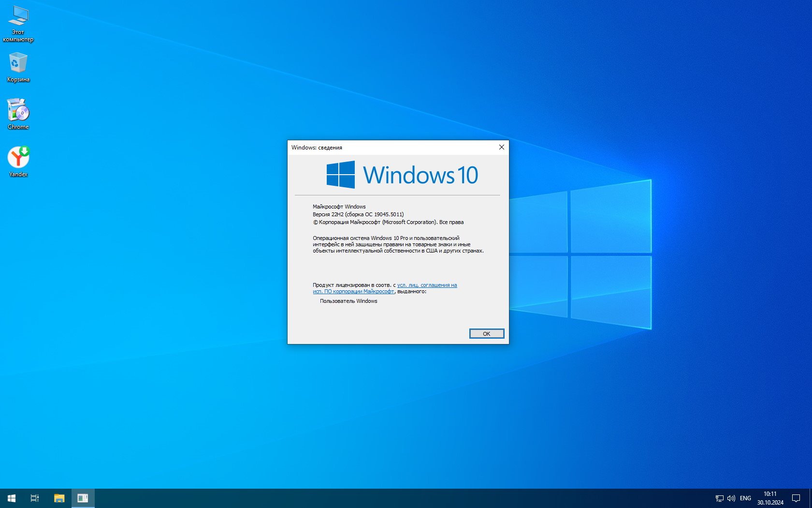The image size is (812, 508).
Task: Switch input language via ENG indicator
Action: tap(745, 498)
